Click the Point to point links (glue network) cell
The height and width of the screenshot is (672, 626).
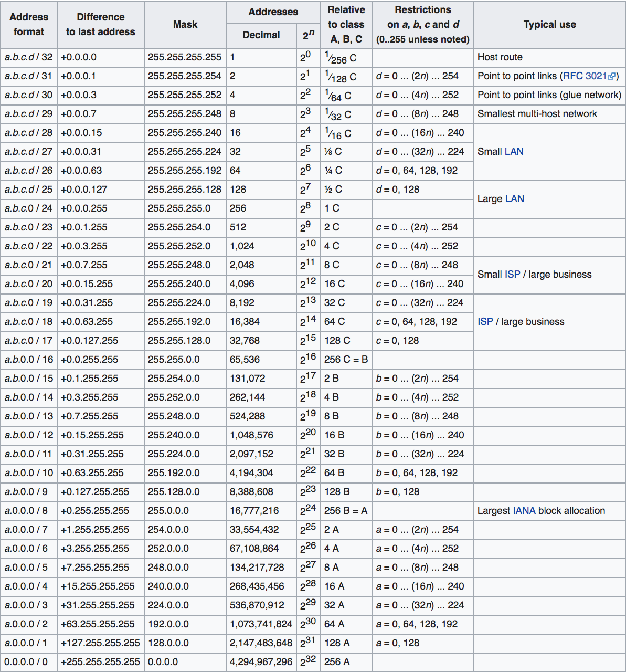[550, 95]
